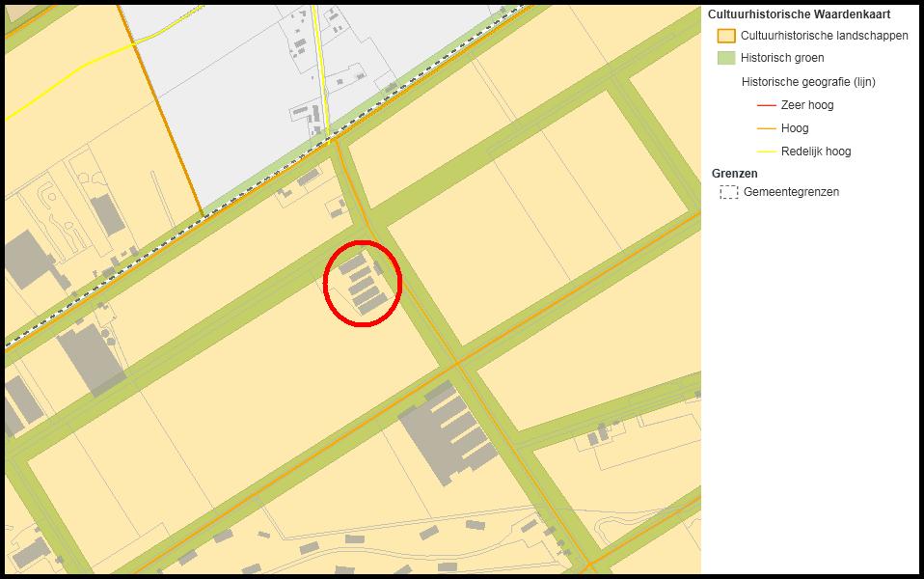The height and width of the screenshot is (579, 924).
Task: Click the red Zeer hoog line symbol
Action: pos(766,105)
